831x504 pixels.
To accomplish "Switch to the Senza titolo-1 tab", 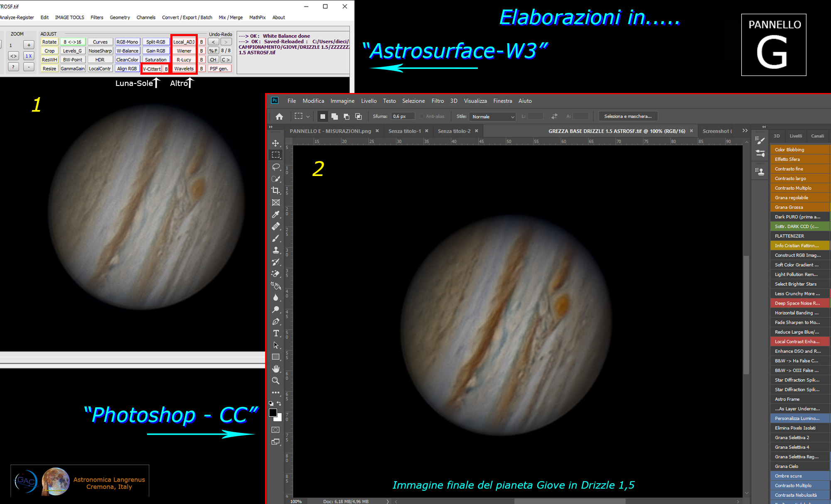I will (x=404, y=131).
